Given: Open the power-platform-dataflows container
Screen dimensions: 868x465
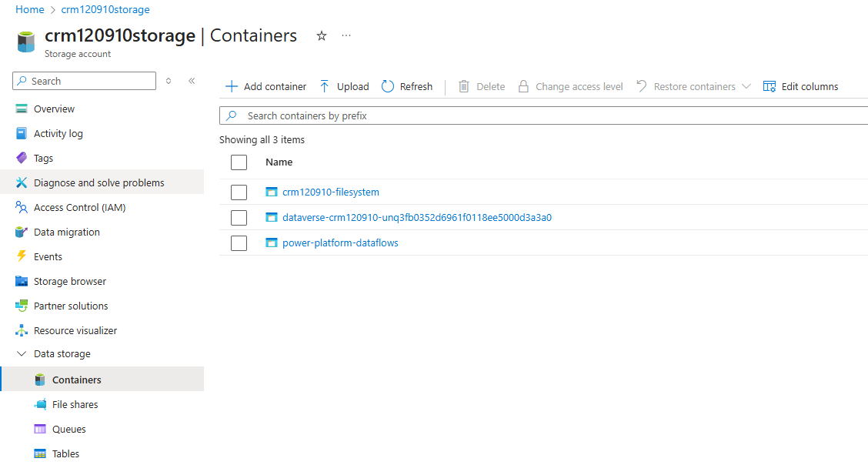Looking at the screenshot, I should tap(340, 243).
